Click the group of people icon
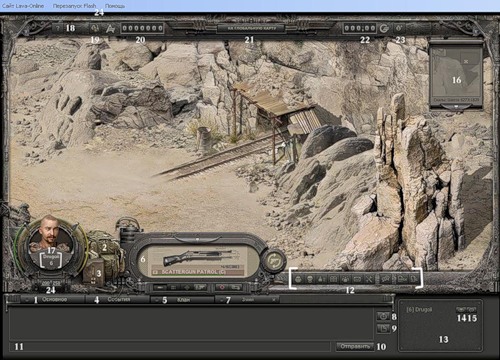 345,279
